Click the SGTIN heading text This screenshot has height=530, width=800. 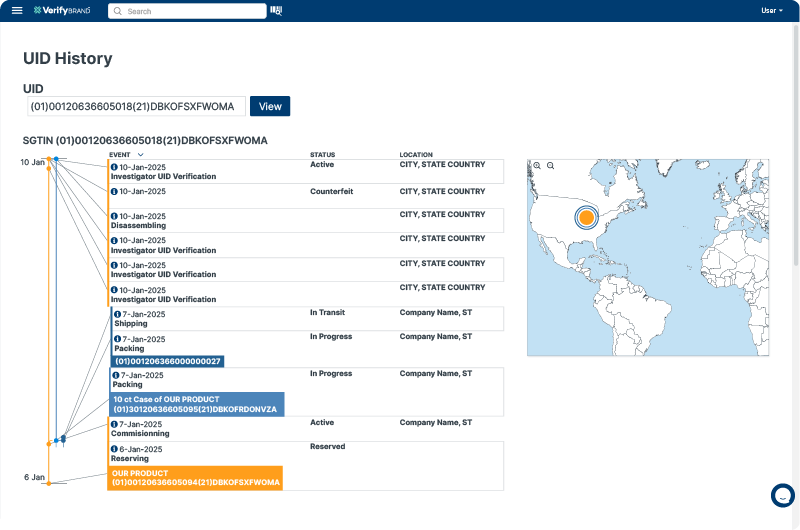coord(145,140)
